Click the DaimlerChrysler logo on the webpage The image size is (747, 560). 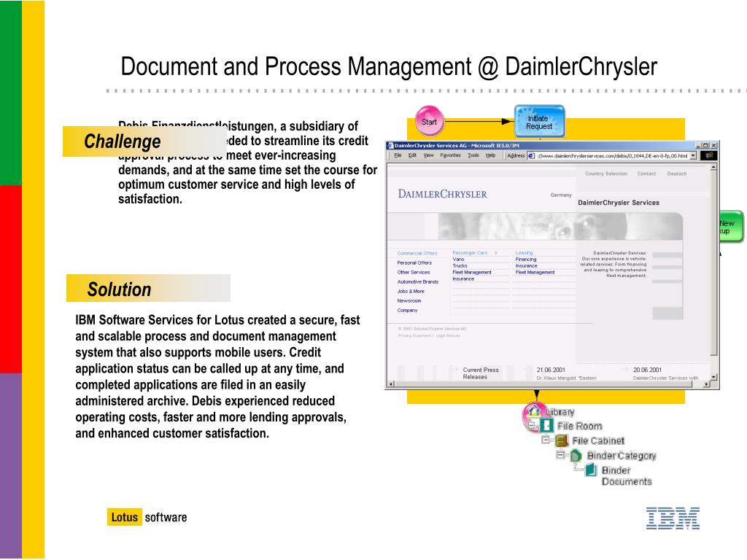click(x=443, y=194)
